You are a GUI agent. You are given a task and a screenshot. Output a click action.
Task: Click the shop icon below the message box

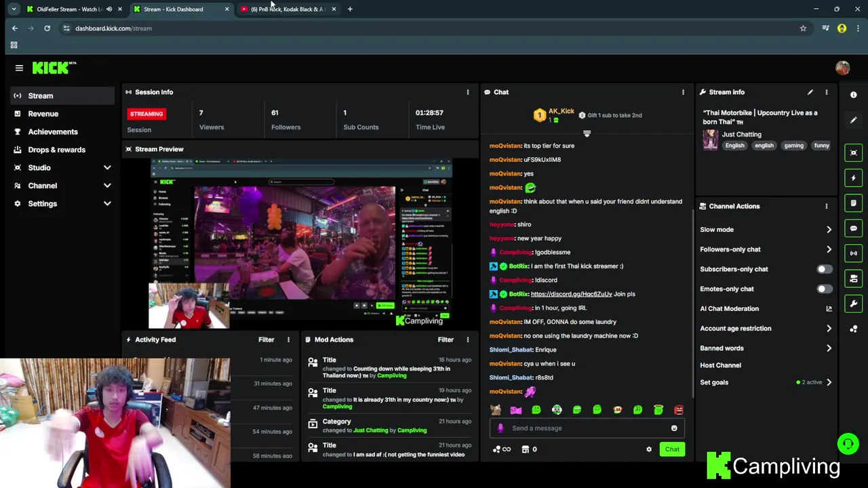tap(525, 449)
